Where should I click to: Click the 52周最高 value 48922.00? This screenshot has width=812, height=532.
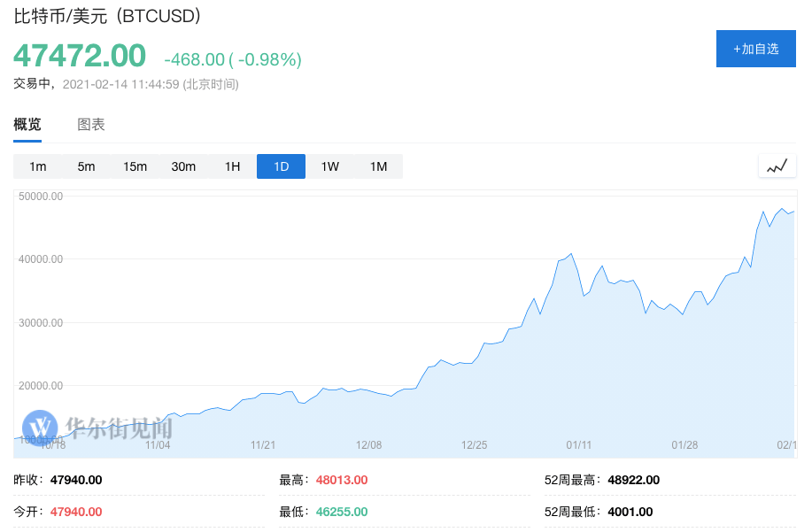634,480
